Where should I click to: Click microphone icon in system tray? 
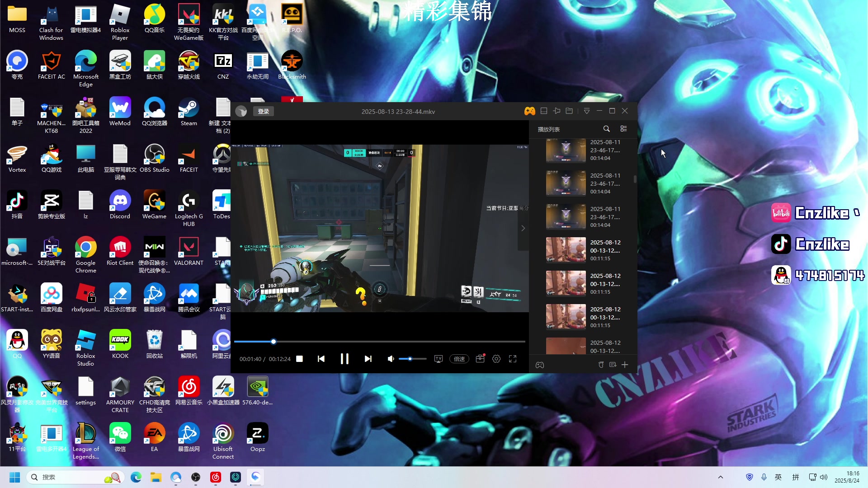pyautogui.click(x=764, y=477)
